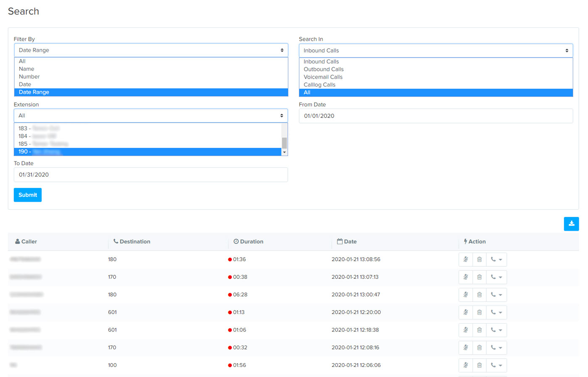Image resolution: width=588 pixels, height=377 pixels.
Task: Open the Extension dropdown
Action: pos(151,116)
